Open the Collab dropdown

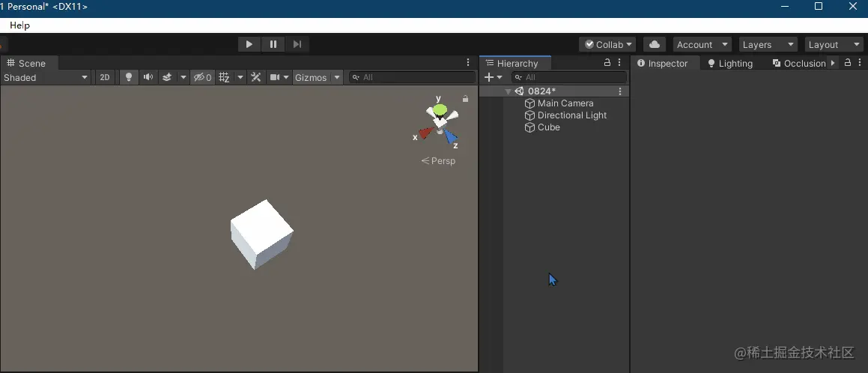click(607, 44)
